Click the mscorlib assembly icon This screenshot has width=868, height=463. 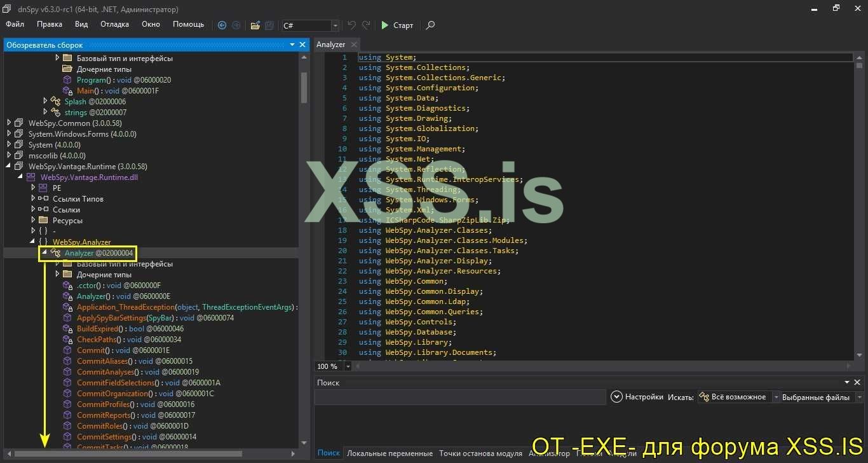19,156
